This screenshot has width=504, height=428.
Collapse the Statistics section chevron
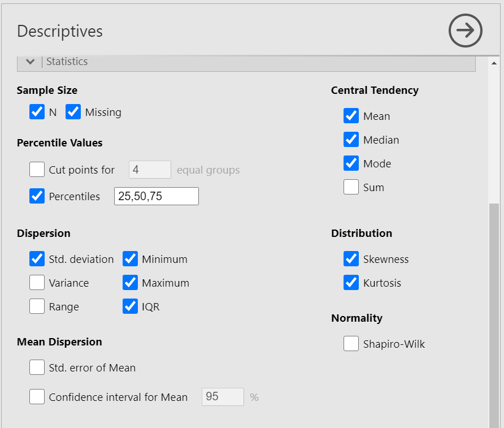(x=31, y=62)
